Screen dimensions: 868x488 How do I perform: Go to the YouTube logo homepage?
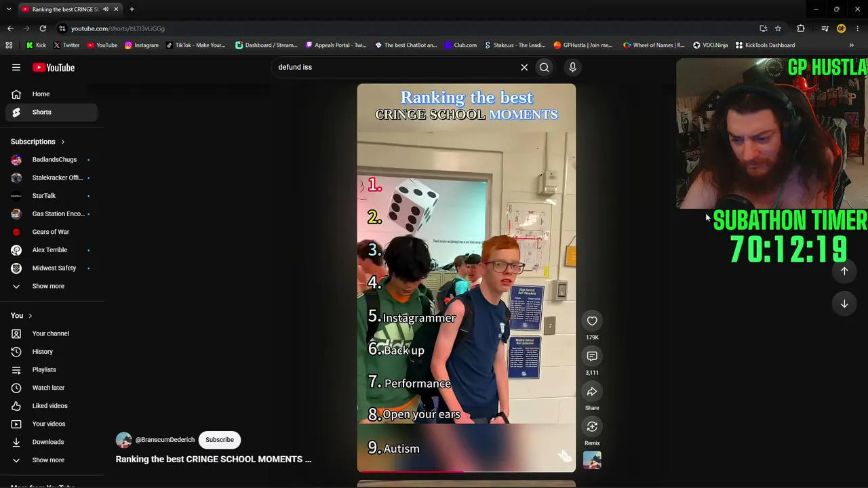tap(54, 67)
